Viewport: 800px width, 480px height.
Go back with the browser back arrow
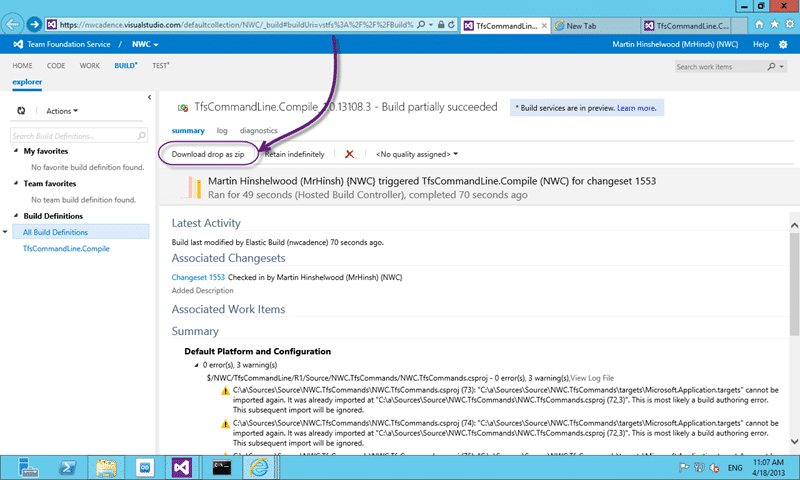(x=12, y=24)
